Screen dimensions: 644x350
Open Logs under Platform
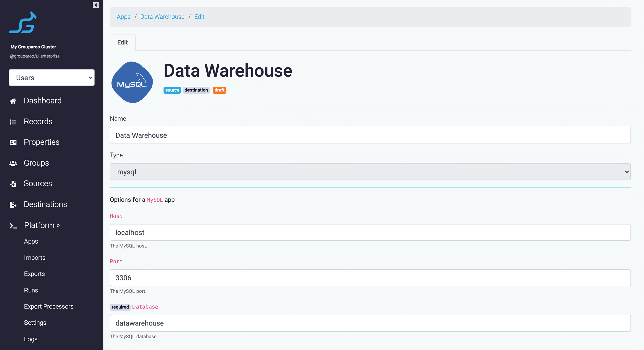click(31, 339)
